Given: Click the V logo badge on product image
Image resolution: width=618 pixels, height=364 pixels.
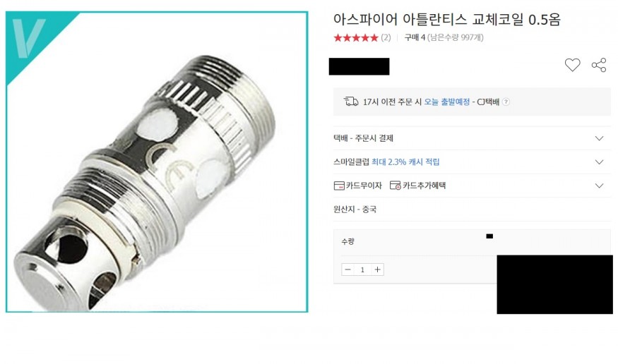Looking at the screenshot, I should [x=29, y=38].
